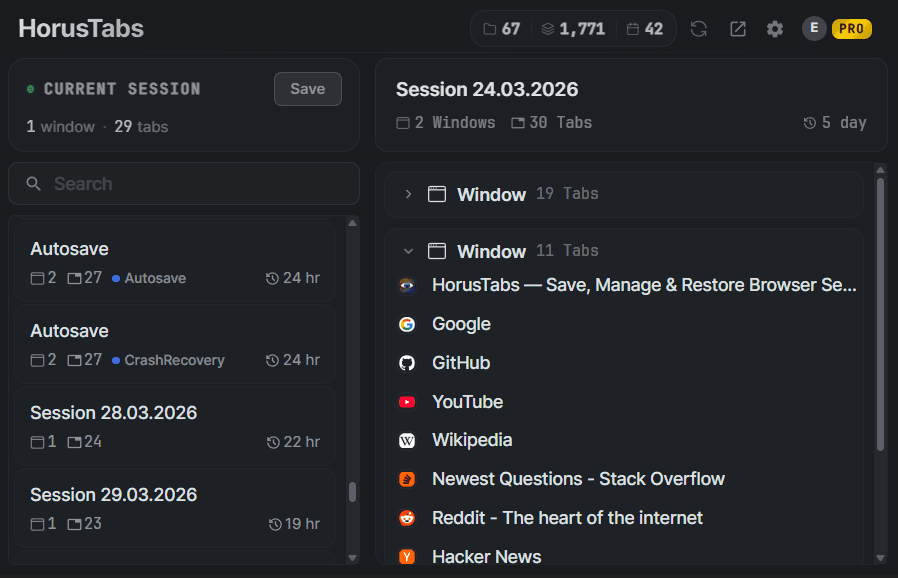
Task: Click the search magnifier icon
Action: point(33,183)
